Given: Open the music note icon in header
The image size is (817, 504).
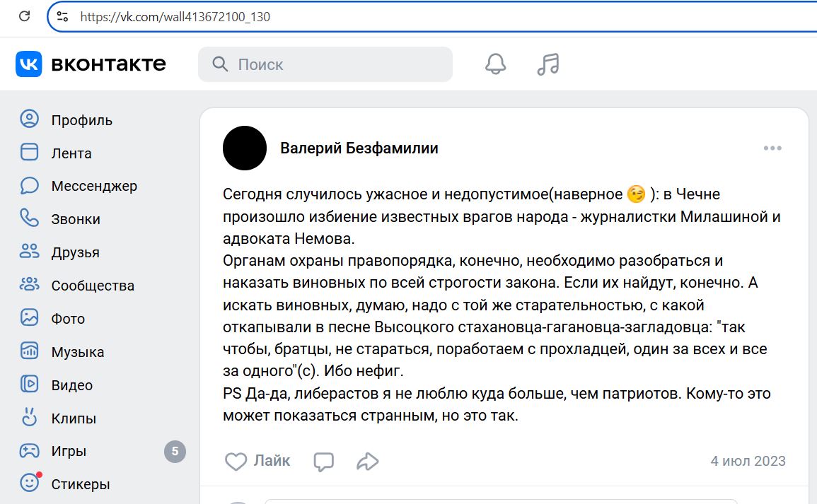Looking at the screenshot, I should click(548, 64).
